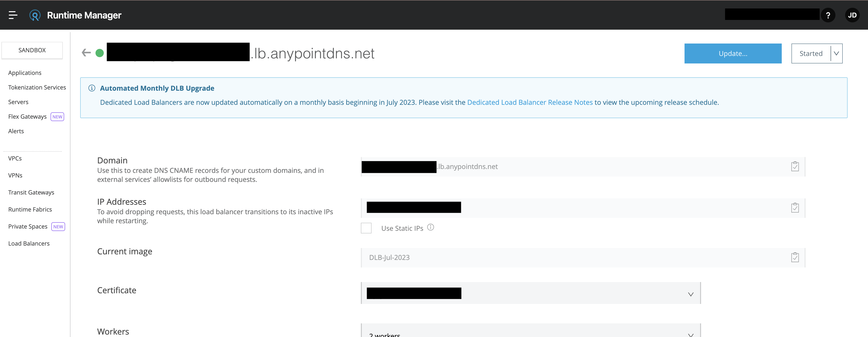868x337 pixels.
Task: Expand the Started status dropdown arrow
Action: click(x=836, y=53)
